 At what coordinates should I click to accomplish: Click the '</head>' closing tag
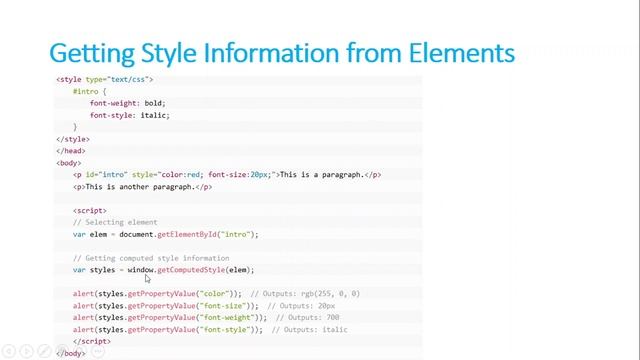pyautogui.click(x=71, y=151)
